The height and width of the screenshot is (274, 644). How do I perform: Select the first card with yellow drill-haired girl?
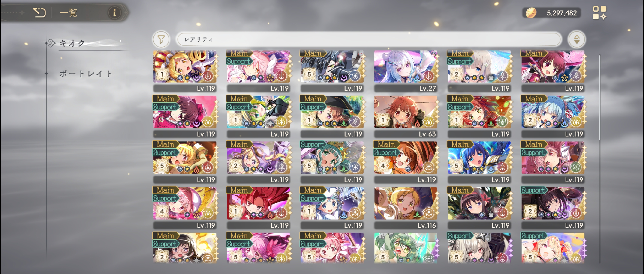[x=185, y=71]
